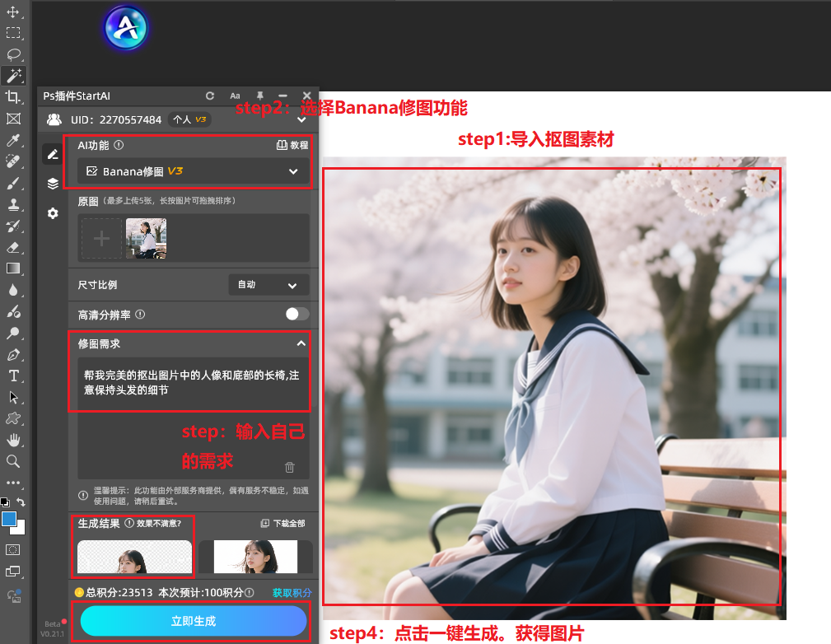The height and width of the screenshot is (644, 831).
Task: Toggle the Aa font setting in panel header
Action: click(235, 96)
